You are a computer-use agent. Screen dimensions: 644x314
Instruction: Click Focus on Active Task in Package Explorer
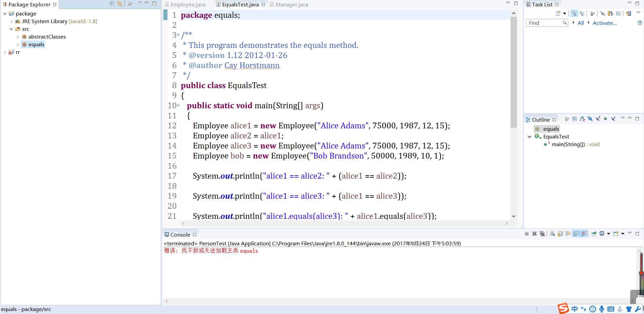click(130, 3)
